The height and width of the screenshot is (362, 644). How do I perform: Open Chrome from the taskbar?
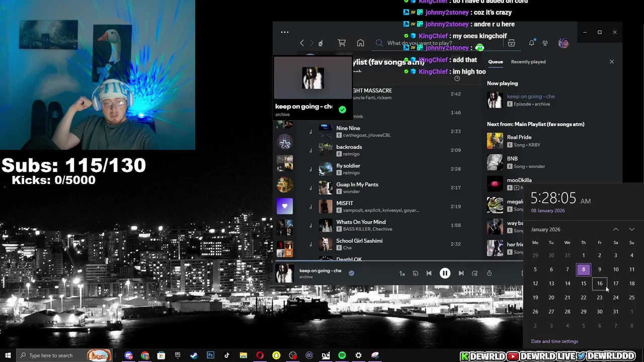click(145, 355)
